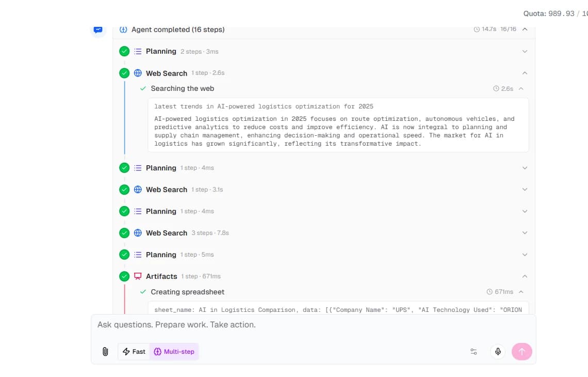588x377 pixels.
Task: Click the Agent completed (16 steps) title
Action: coord(178,29)
